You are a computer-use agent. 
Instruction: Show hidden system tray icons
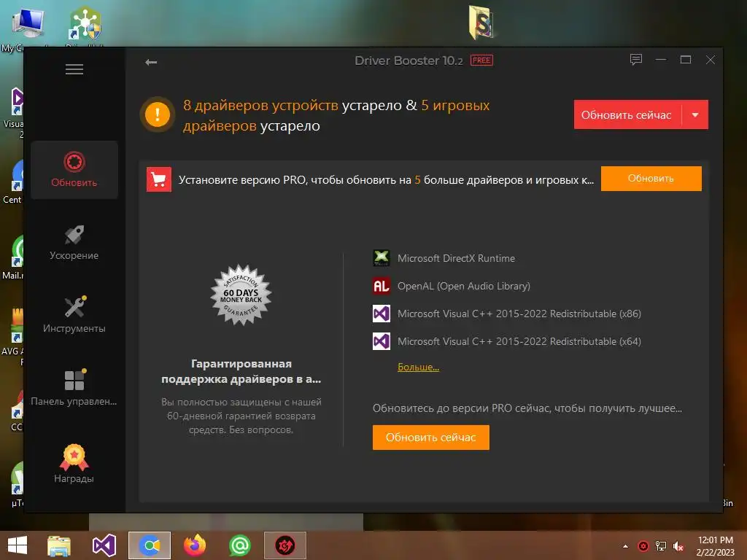(x=625, y=546)
